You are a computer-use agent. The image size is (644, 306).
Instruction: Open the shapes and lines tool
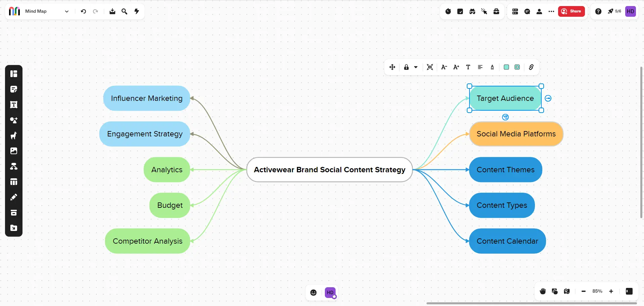click(14, 120)
